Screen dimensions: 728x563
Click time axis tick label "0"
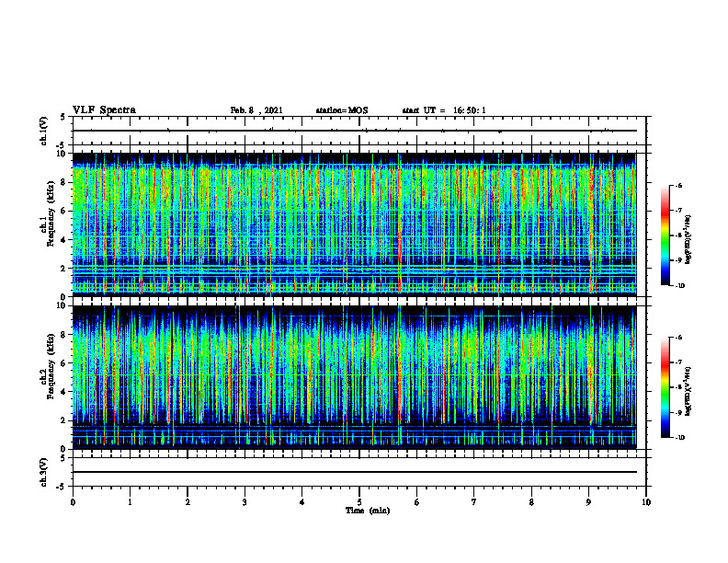[x=73, y=502]
